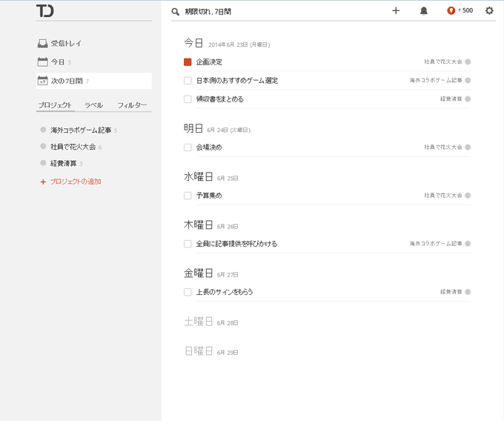Image resolution: width=504 pixels, height=421 pixels.
Task: Click gray dot on 全員に記事提供を呼びかける row
Action: 468,244
